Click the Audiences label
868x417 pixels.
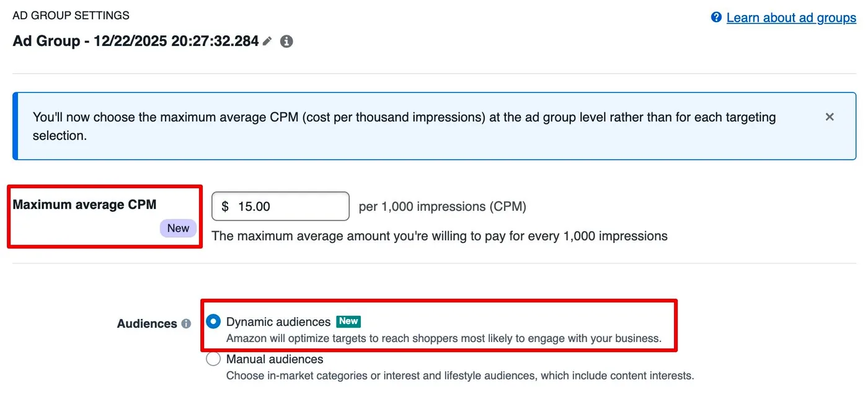[147, 323]
